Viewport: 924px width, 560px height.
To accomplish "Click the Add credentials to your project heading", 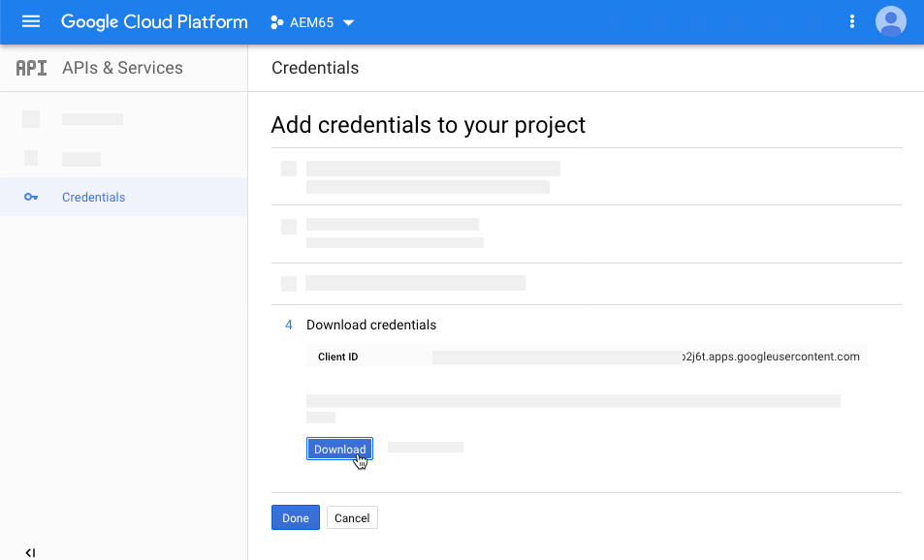I will point(428,125).
